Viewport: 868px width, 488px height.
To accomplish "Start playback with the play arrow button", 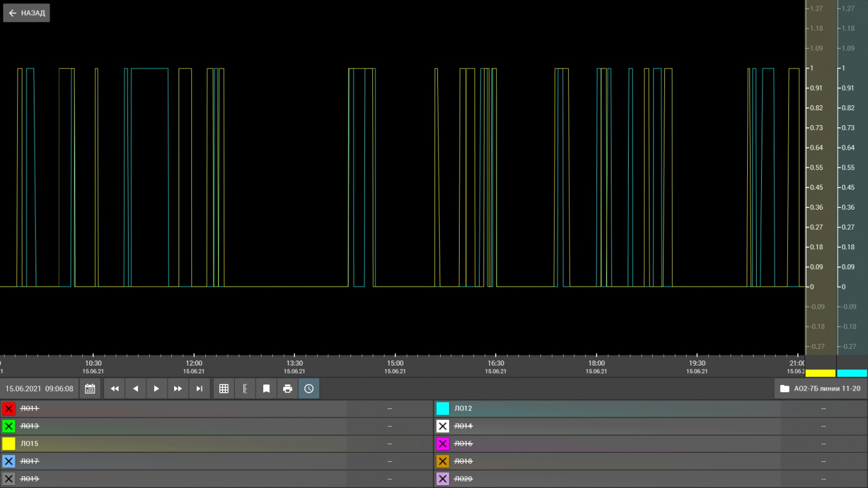I will (x=156, y=388).
